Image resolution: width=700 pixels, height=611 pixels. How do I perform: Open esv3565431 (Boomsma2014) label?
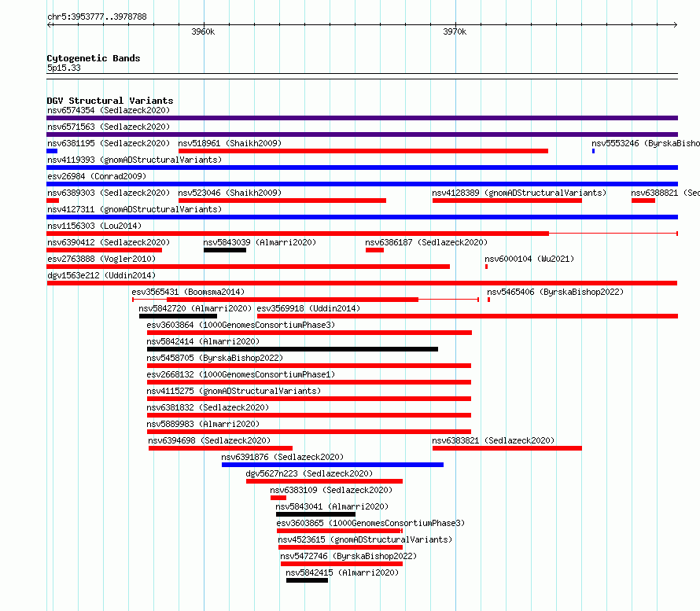188,292
